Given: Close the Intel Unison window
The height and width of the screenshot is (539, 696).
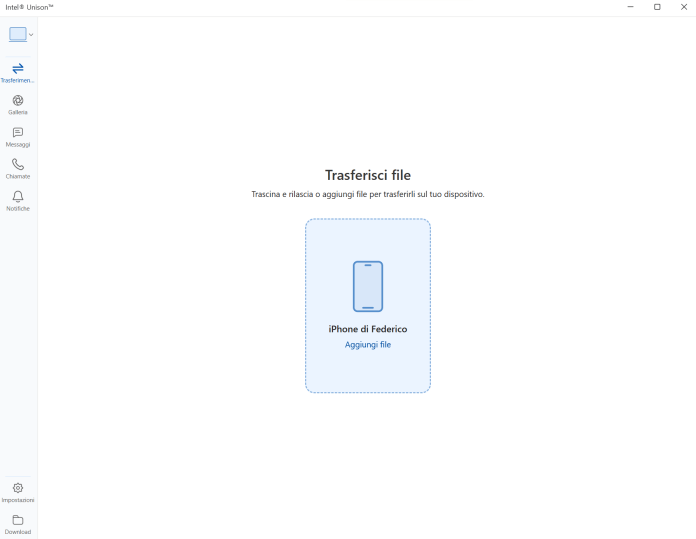Looking at the screenshot, I should 684,7.
